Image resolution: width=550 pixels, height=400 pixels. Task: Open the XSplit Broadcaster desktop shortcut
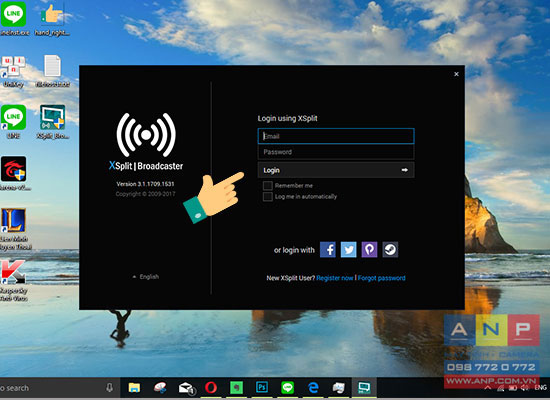click(x=52, y=122)
